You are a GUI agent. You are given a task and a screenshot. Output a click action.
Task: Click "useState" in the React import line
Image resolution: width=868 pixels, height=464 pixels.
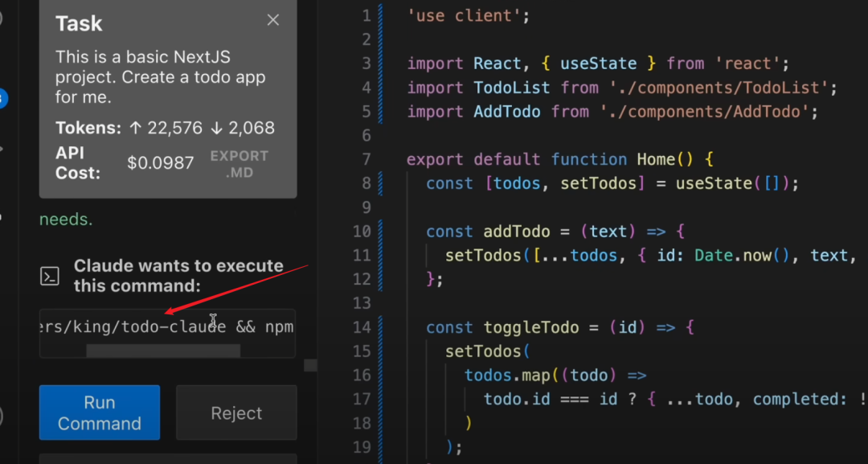[x=599, y=64]
